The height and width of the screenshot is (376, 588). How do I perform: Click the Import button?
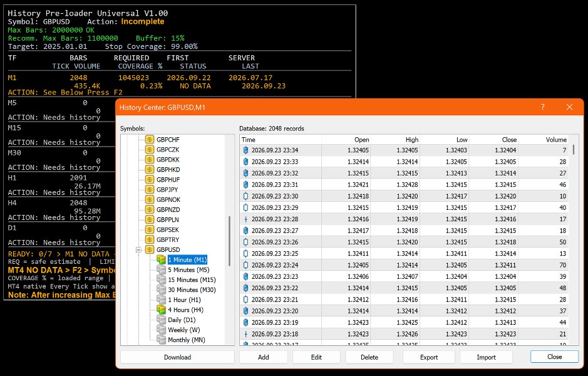pos(486,357)
